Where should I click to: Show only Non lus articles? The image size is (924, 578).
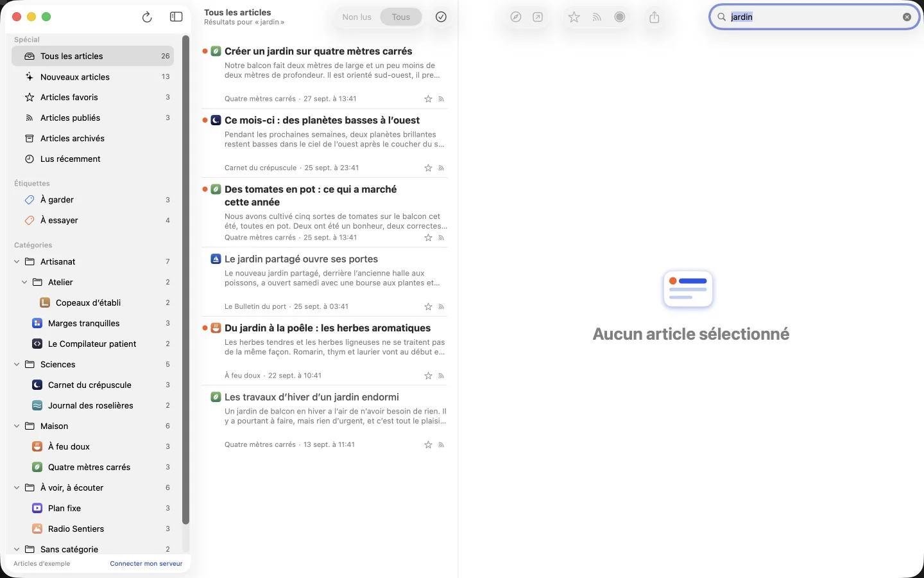pyautogui.click(x=357, y=17)
